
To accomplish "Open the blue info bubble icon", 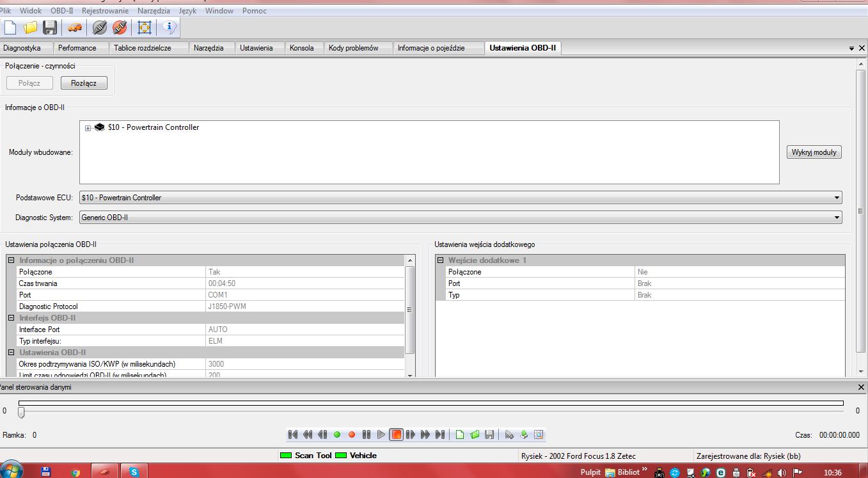I will (170, 28).
